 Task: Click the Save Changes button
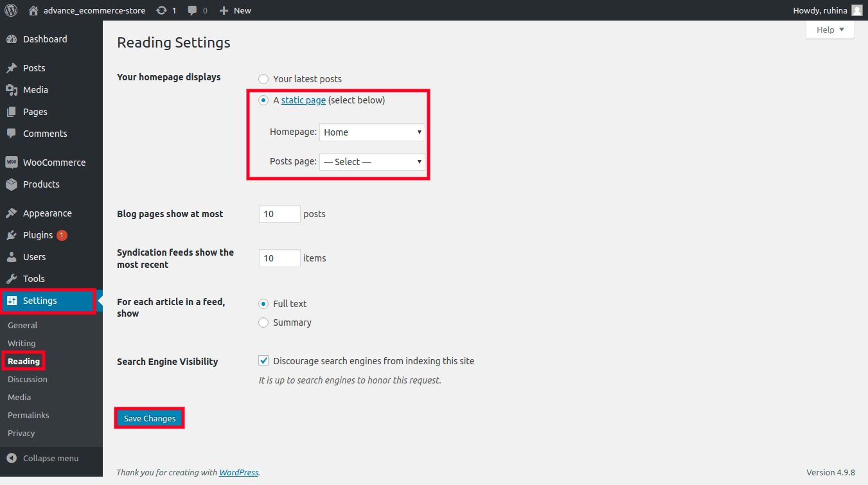coord(150,418)
